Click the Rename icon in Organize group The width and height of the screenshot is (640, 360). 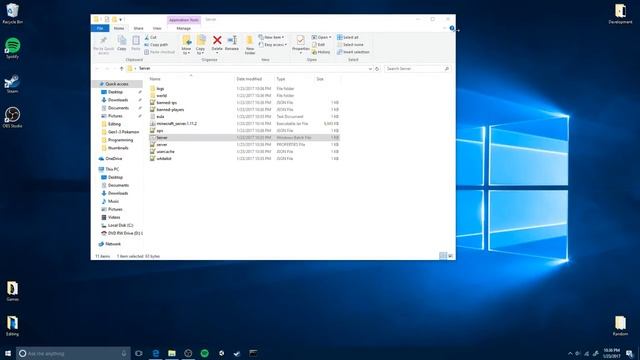[232, 40]
